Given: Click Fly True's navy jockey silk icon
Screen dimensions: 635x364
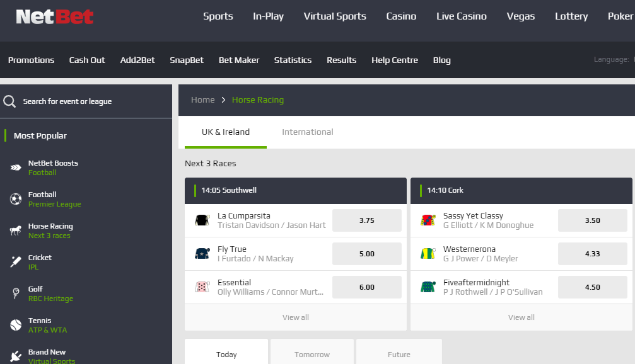Looking at the screenshot, I should point(202,254).
